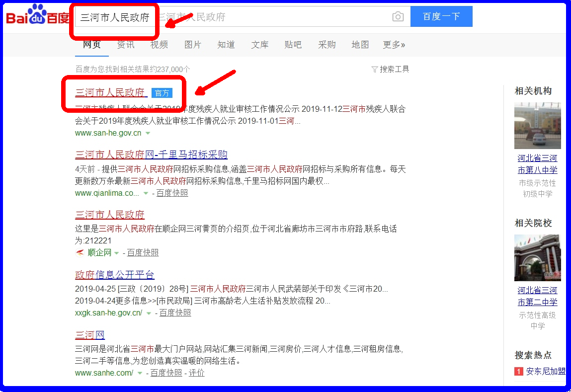Screen dimensions: 571x392
Task: Switch to the 视频 tab
Action: coord(159,45)
